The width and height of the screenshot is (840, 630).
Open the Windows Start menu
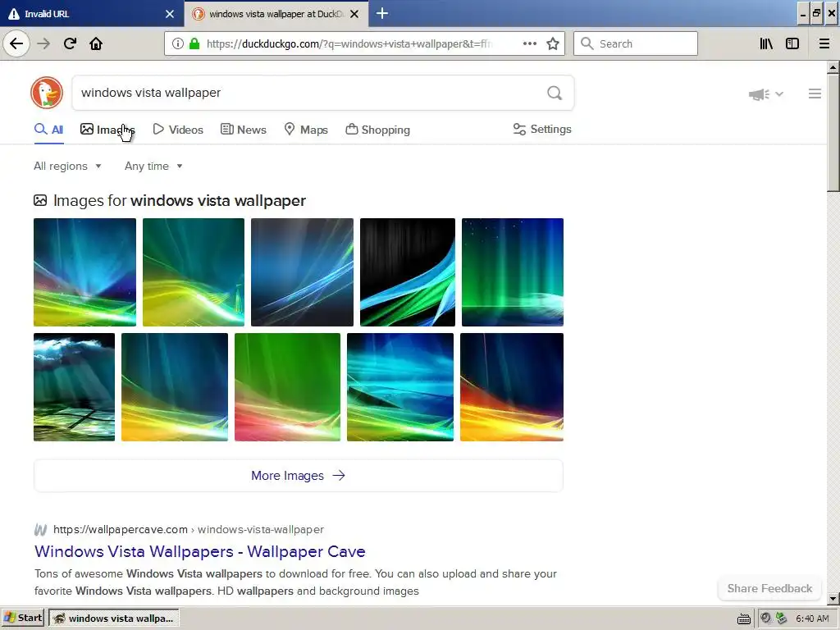pos(23,619)
